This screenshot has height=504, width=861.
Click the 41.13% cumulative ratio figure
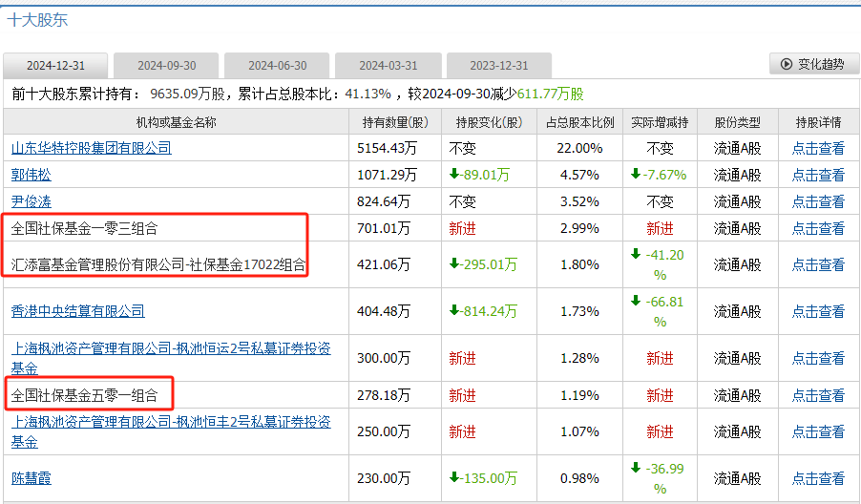click(367, 94)
